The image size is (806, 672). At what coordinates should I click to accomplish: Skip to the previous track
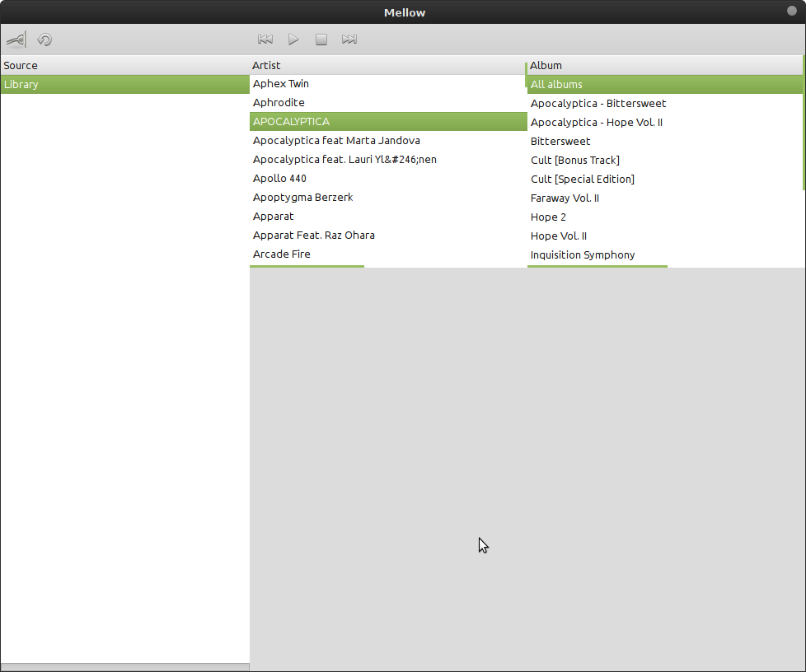click(265, 40)
